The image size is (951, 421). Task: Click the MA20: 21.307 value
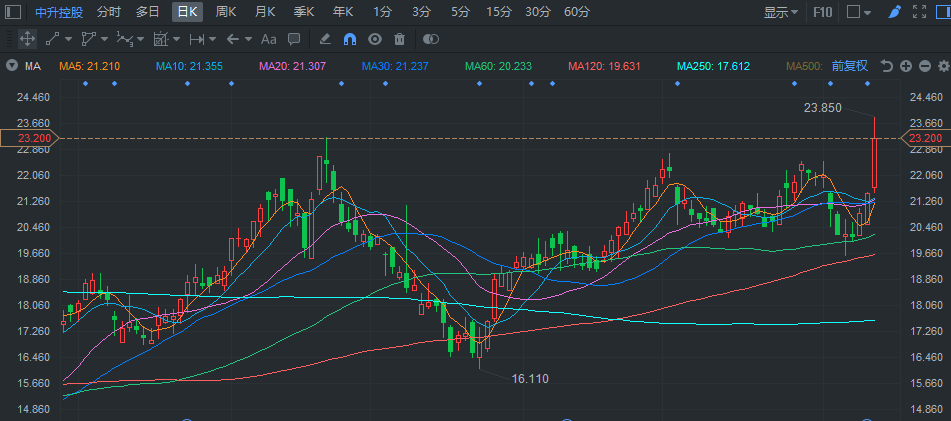[292, 66]
